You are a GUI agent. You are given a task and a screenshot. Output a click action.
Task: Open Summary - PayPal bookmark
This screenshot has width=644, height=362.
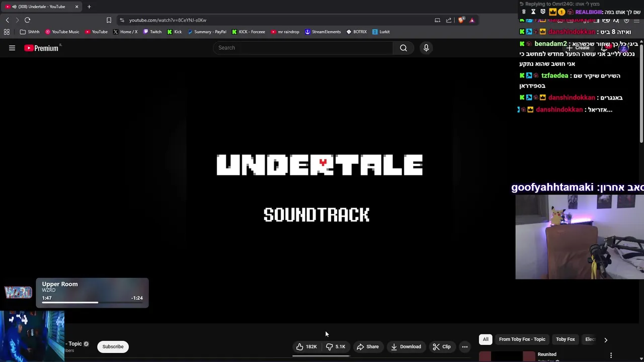[x=207, y=32]
